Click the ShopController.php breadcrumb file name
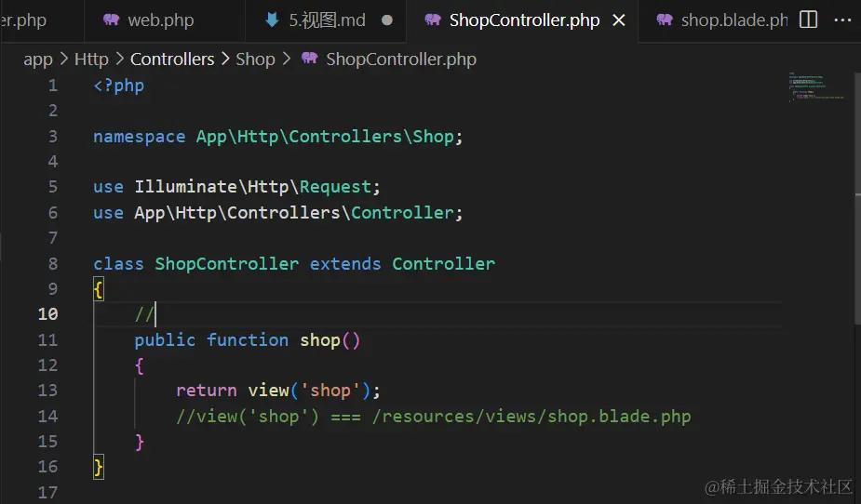The height and width of the screenshot is (504, 861). tap(401, 60)
